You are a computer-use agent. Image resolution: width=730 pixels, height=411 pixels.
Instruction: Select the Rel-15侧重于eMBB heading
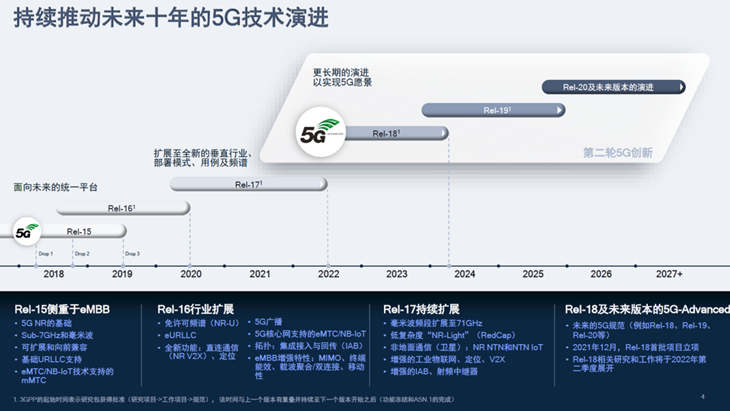click(x=62, y=309)
